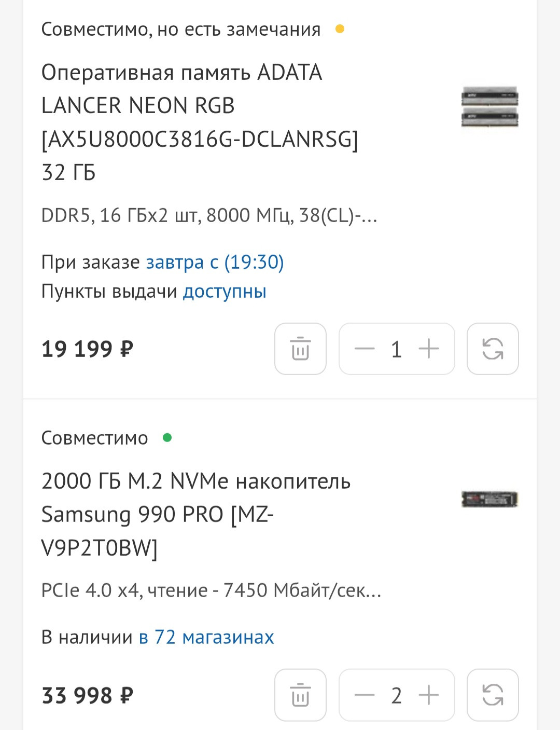Decrease the ADATA RAM quantity with minus
The image size is (560, 730).
(x=365, y=349)
